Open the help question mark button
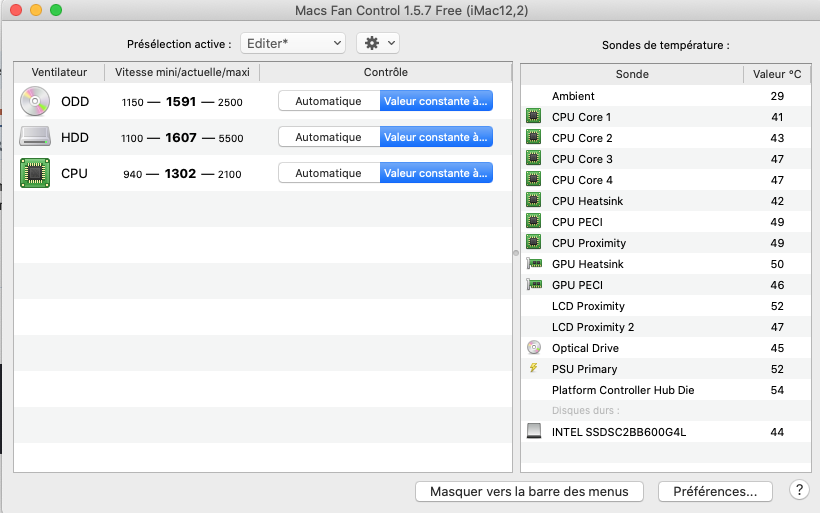820x513 pixels. point(798,490)
